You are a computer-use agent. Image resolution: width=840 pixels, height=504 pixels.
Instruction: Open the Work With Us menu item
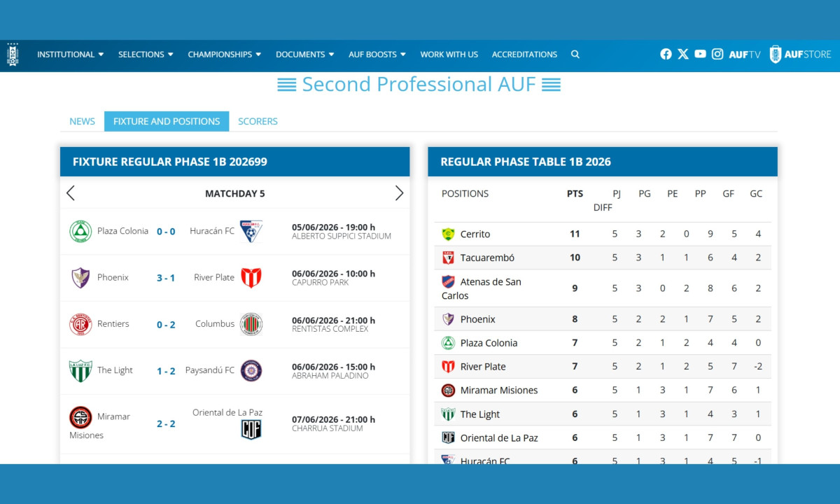coord(449,54)
